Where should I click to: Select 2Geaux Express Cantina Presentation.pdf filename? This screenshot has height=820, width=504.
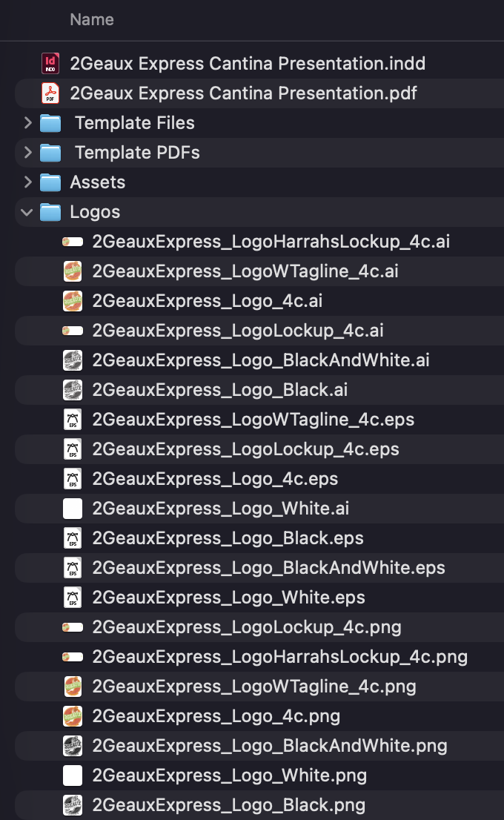[244, 93]
